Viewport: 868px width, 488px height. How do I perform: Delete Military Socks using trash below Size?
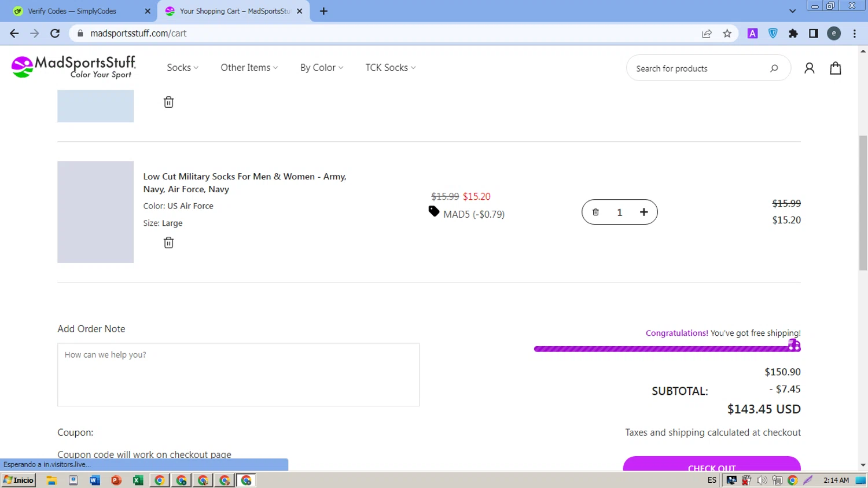pyautogui.click(x=168, y=243)
